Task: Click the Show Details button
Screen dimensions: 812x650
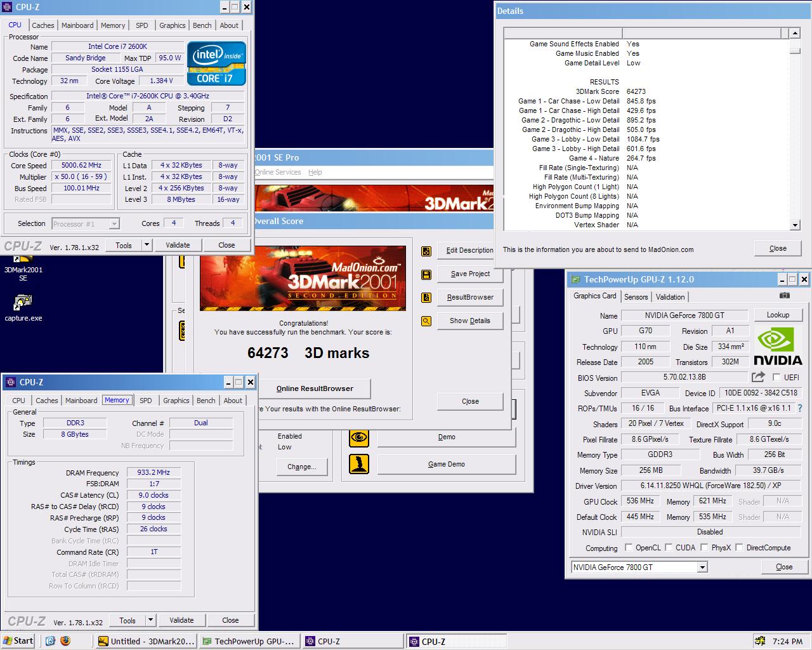Action: pos(470,321)
